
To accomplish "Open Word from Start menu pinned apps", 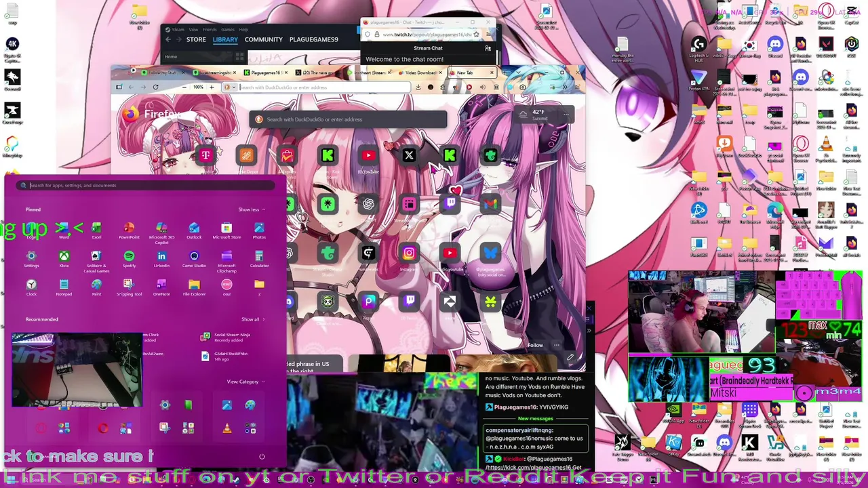I will click(x=64, y=230).
